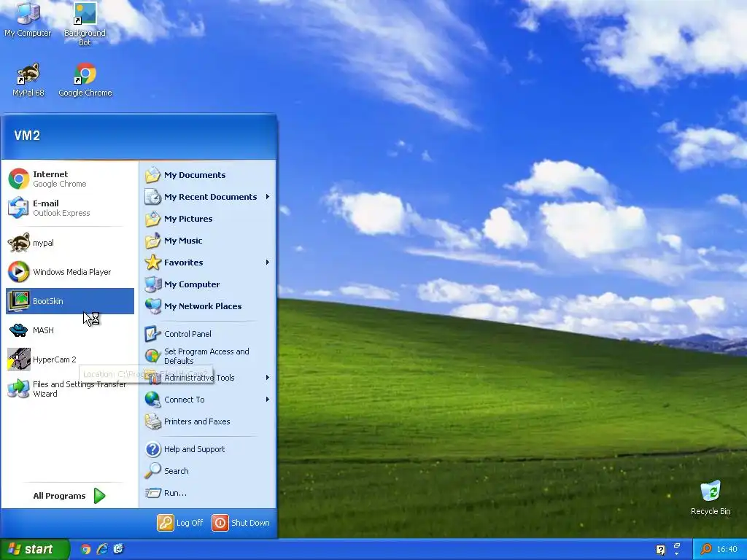Open E-mail Outlook Express entry
Image resolution: width=747 pixels, height=560 pixels.
70,208
